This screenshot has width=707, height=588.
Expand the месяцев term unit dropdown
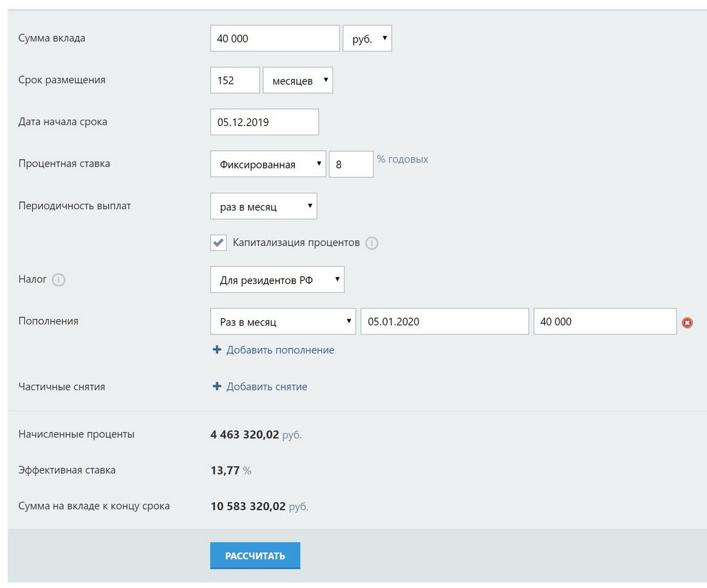point(298,80)
